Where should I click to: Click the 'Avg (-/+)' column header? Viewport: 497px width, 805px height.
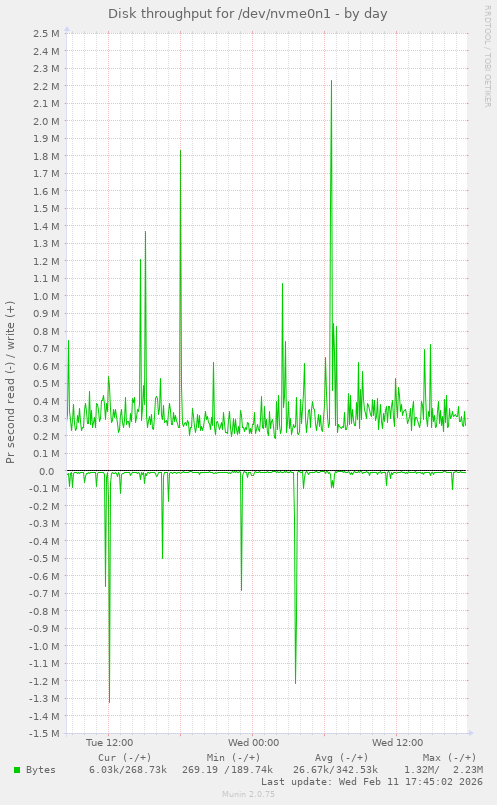341,757
